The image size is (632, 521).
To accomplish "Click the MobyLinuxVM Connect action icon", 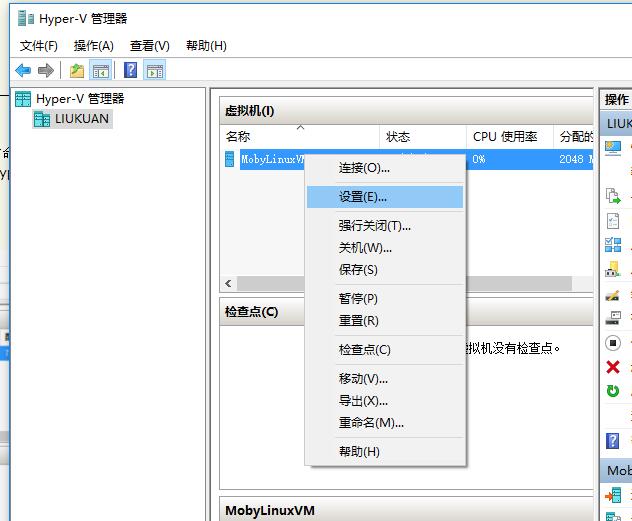I will point(613,495).
